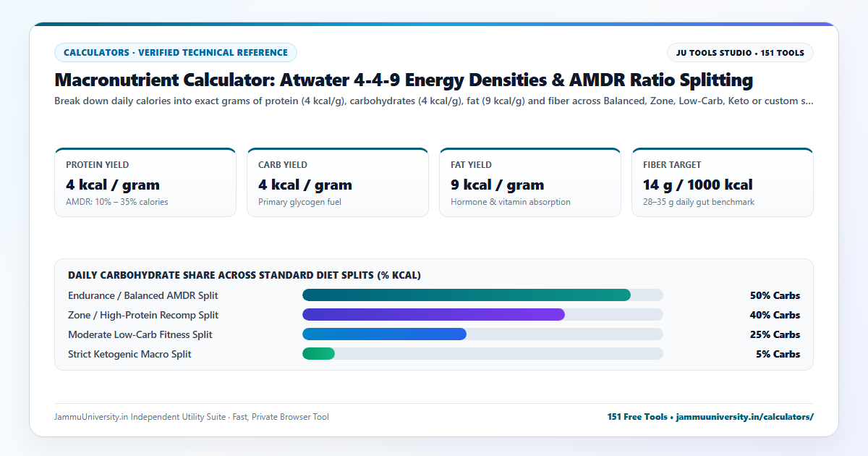Click the Daily Carbohydrate Share chart title
868x456 pixels.
click(244, 275)
